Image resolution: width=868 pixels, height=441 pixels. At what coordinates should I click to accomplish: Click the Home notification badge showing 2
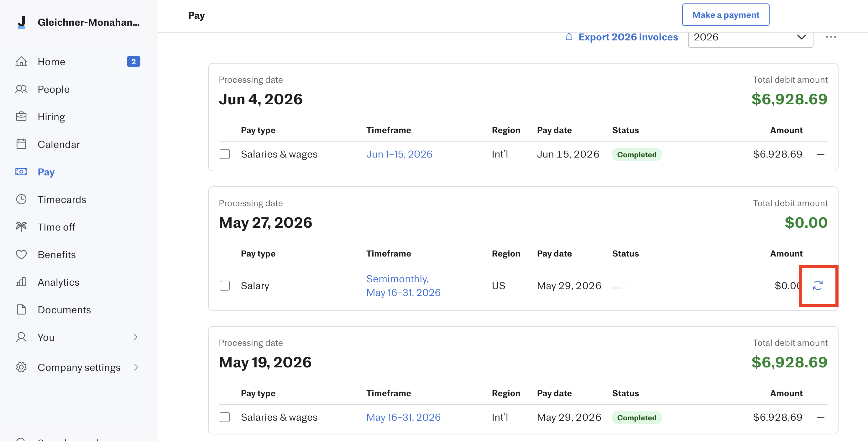pyautogui.click(x=133, y=62)
